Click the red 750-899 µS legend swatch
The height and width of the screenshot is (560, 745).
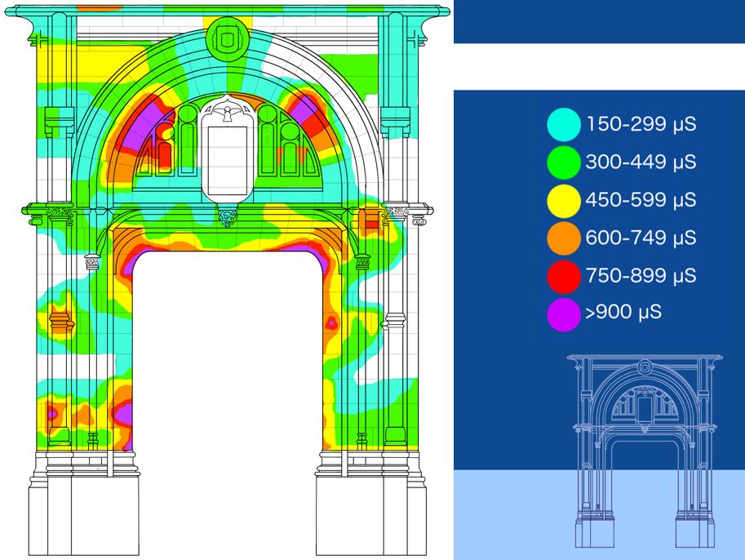coord(564,276)
